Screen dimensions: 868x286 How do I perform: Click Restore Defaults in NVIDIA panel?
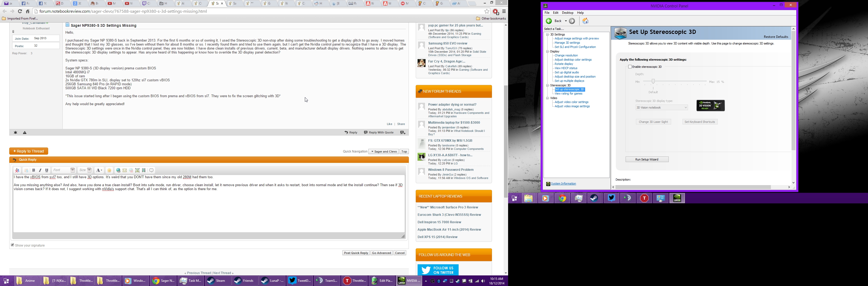point(776,37)
